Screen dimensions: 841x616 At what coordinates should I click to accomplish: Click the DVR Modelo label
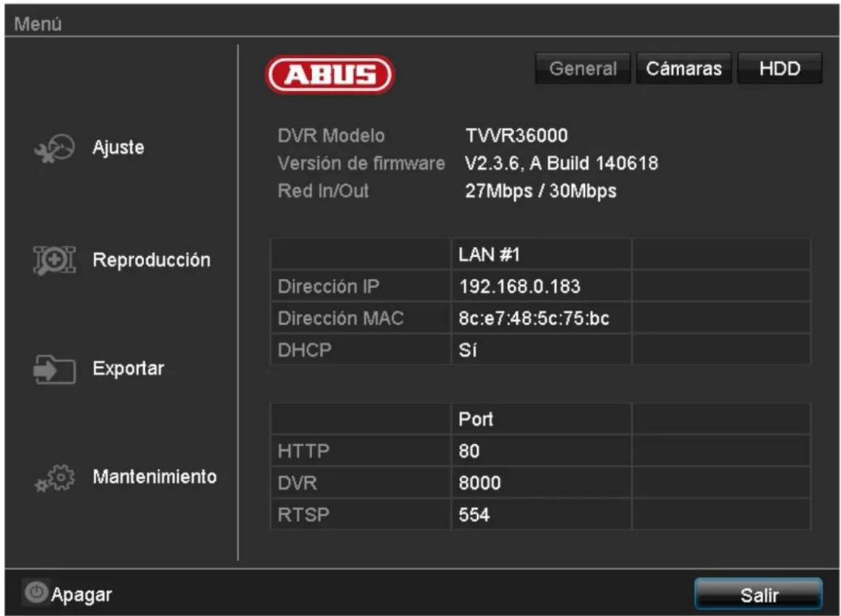pos(331,135)
